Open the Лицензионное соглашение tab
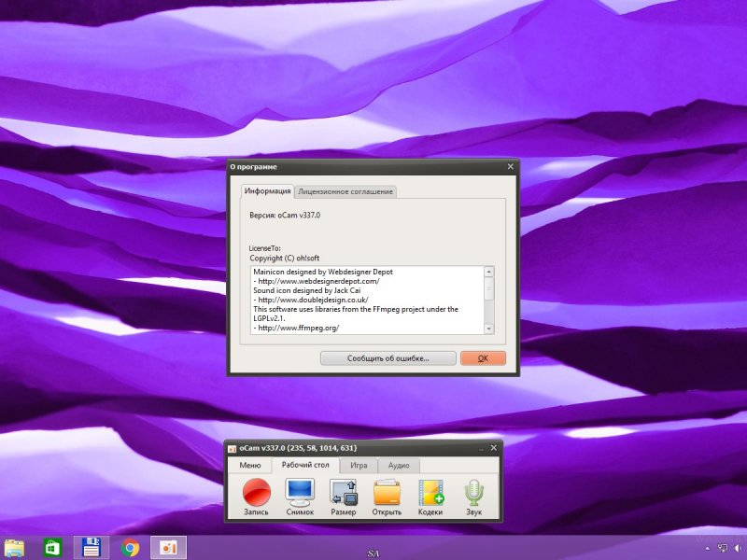Screen dimensions: 747x560 pos(345,192)
